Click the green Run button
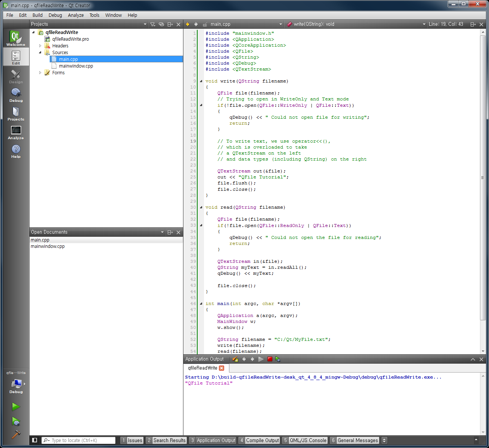Screen dimensions: 489x448 point(16,407)
